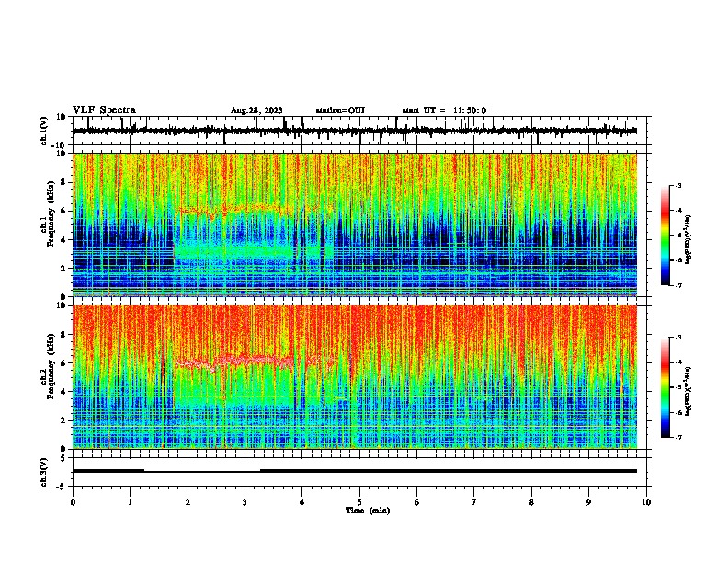Select the 'ch.3(V)' axis label
This screenshot has height=563, width=728.
pos(44,472)
